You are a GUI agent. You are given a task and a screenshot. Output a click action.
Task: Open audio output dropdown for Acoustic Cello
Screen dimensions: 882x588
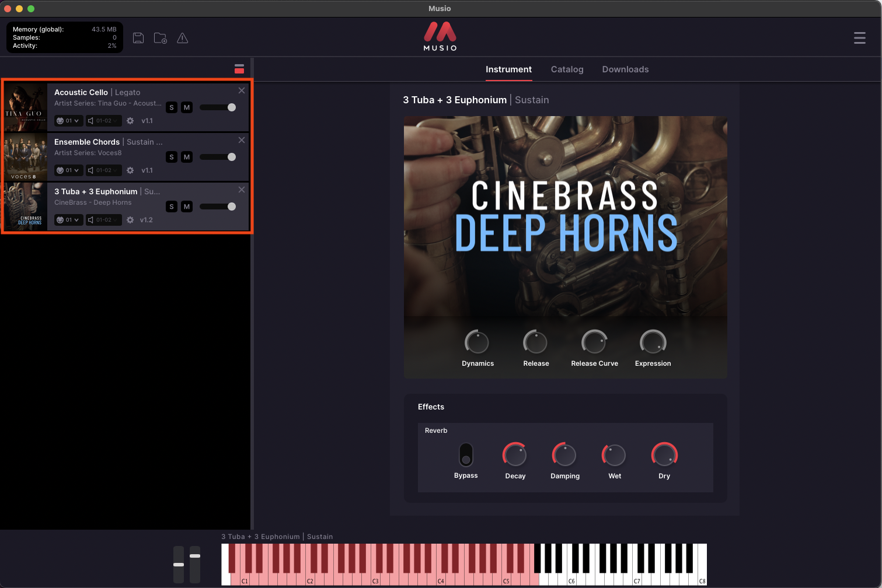click(103, 121)
